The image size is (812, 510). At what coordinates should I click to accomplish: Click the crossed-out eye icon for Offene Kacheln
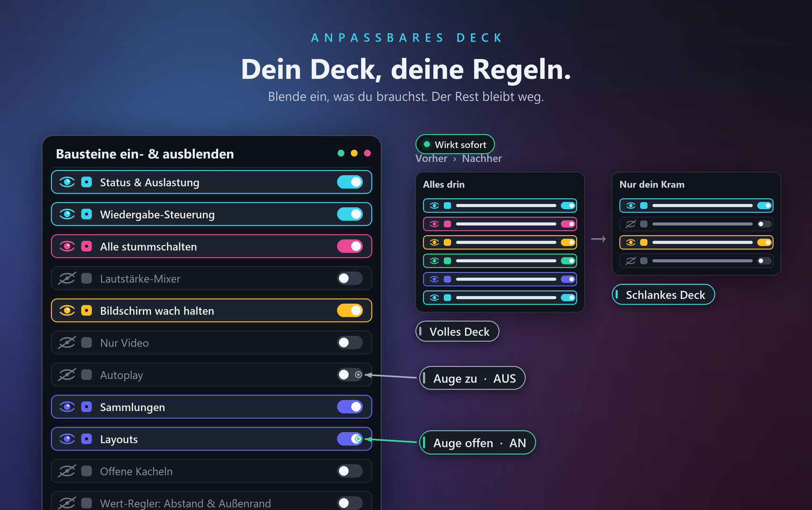coord(67,471)
